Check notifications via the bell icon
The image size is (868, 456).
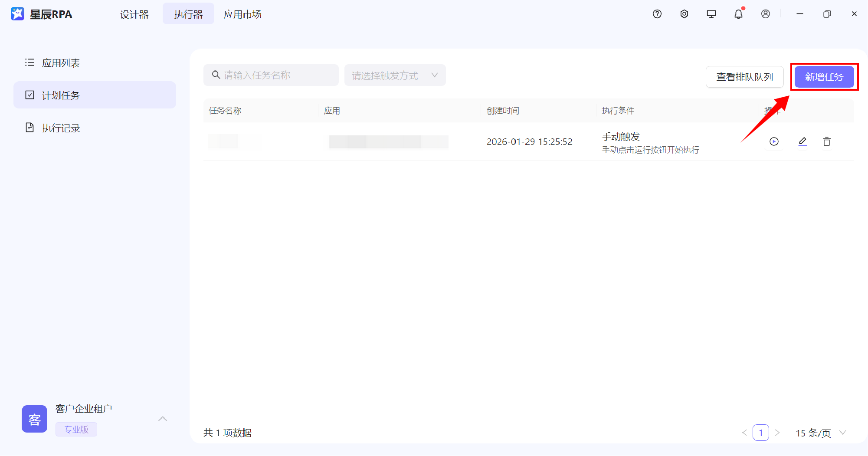[x=738, y=13]
